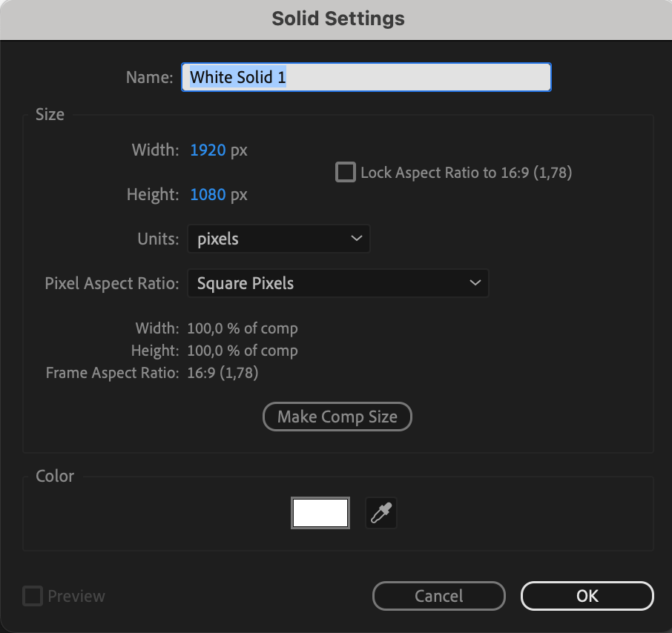
Task: Click the chevron arrow on Units dropdown
Action: [356, 239]
